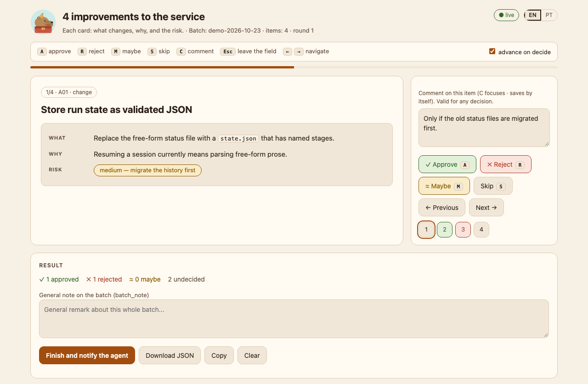Click the right arrow navigate key hint
Screen dimensions: 588x384
point(299,51)
